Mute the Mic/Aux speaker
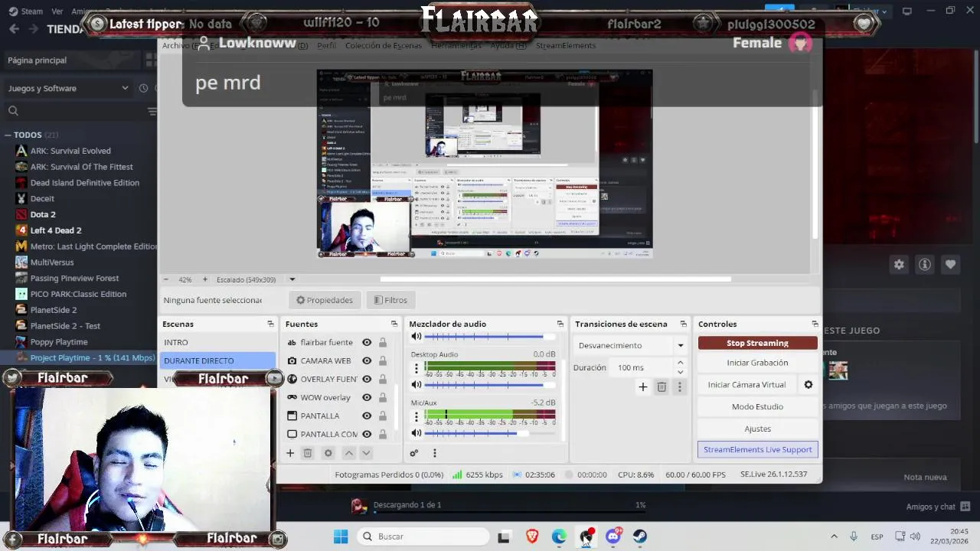Image resolution: width=980 pixels, height=551 pixels. (x=416, y=433)
